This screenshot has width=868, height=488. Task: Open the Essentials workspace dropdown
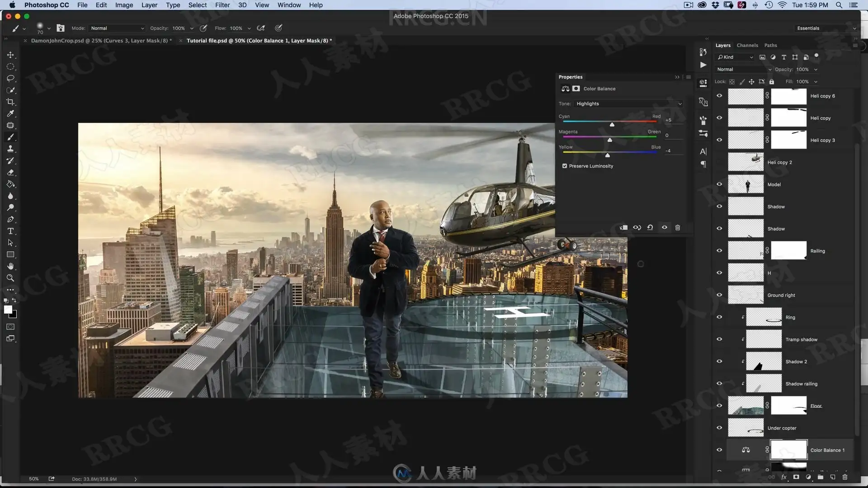click(x=826, y=28)
